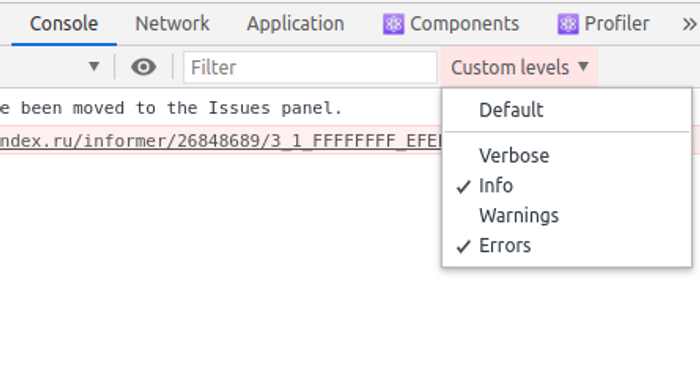Focus the Filter input field
The image size is (700, 367).
click(x=310, y=67)
